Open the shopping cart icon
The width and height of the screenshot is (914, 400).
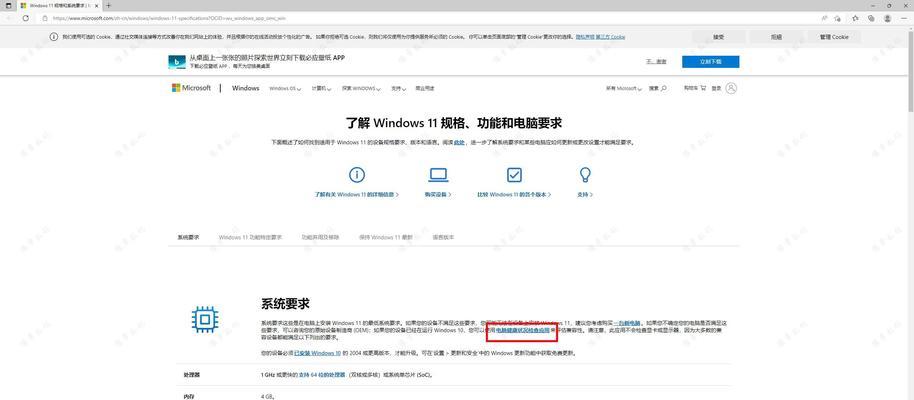pyautogui.click(x=703, y=88)
